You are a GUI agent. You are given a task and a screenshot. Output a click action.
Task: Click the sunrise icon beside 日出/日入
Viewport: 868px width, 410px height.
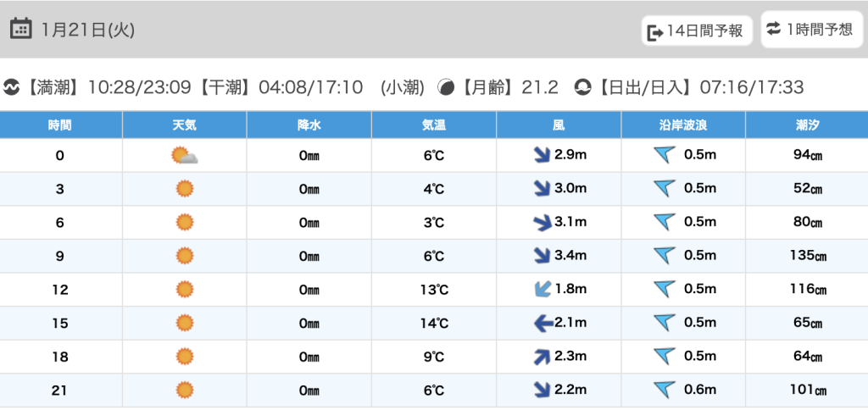[x=582, y=87]
